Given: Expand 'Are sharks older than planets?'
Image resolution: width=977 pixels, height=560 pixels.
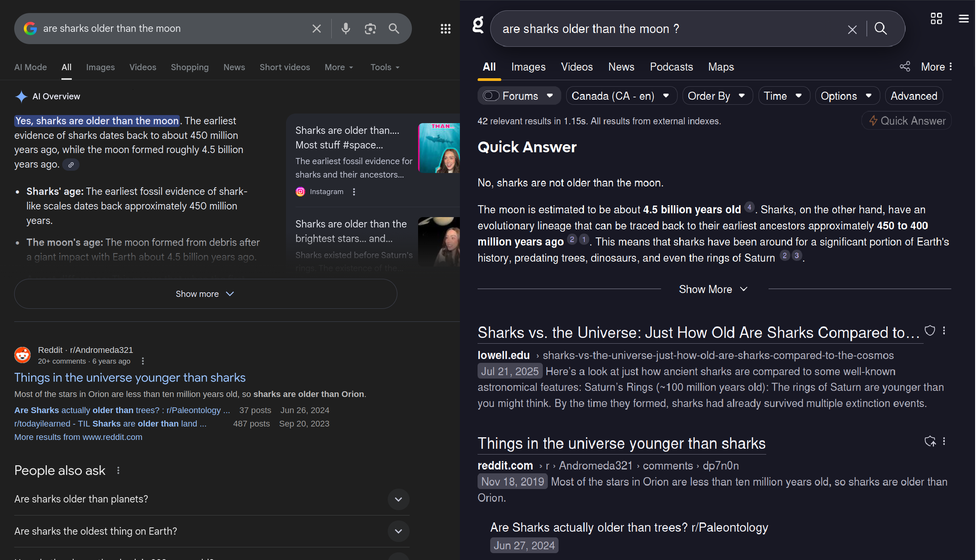Looking at the screenshot, I should tap(399, 500).
